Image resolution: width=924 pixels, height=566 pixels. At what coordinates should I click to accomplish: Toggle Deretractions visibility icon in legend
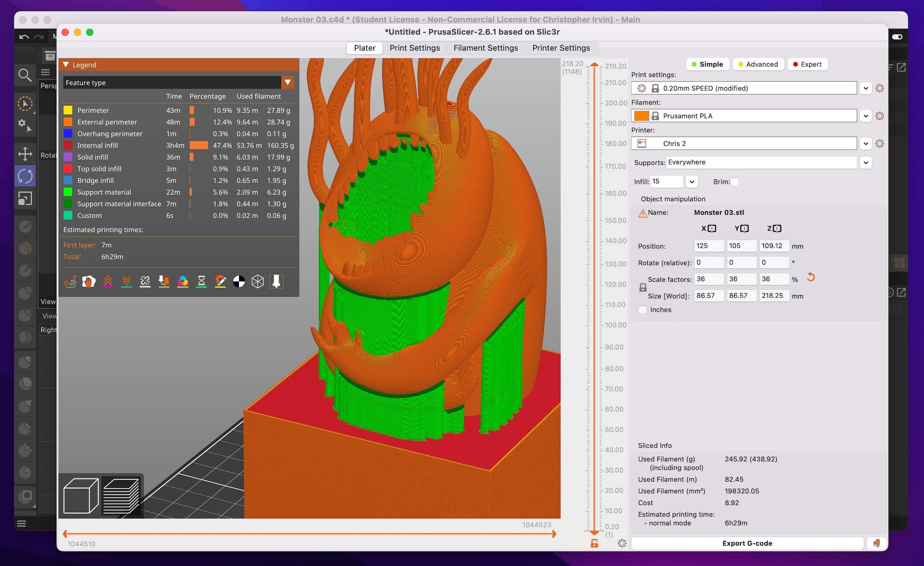coord(126,281)
